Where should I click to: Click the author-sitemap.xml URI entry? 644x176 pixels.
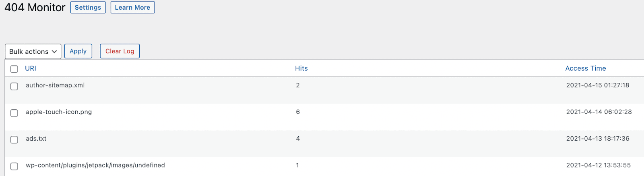pyautogui.click(x=55, y=85)
